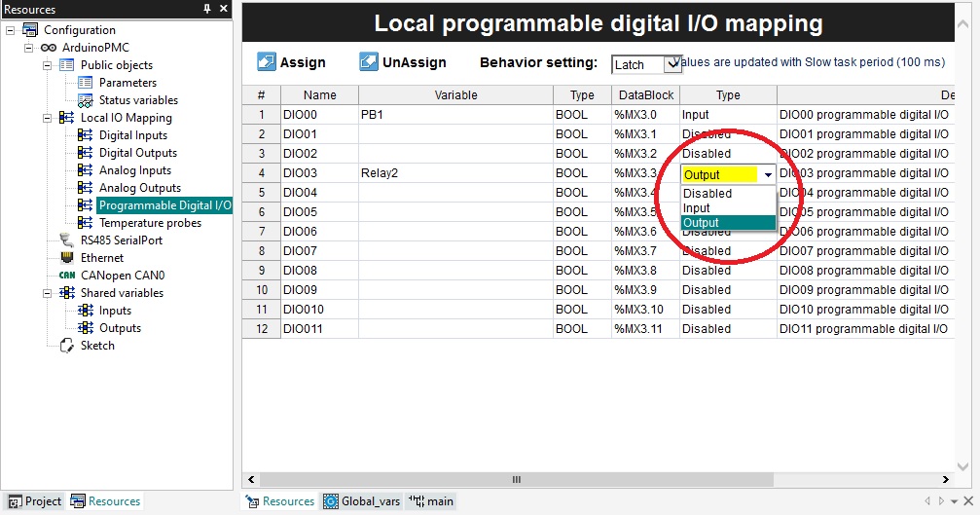This screenshot has height=517, width=980.
Task: Select the PB1 variable cell
Action: click(x=455, y=115)
